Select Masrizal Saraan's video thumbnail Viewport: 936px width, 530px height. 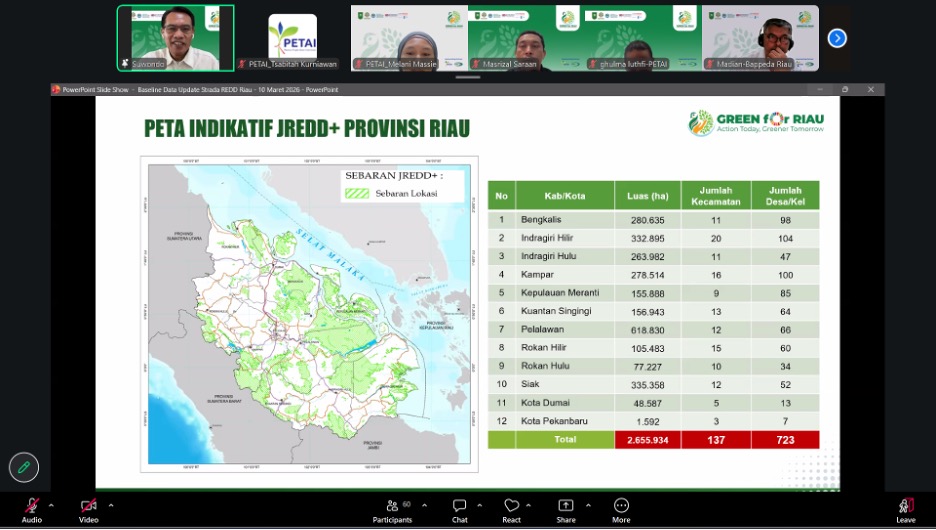click(526, 38)
